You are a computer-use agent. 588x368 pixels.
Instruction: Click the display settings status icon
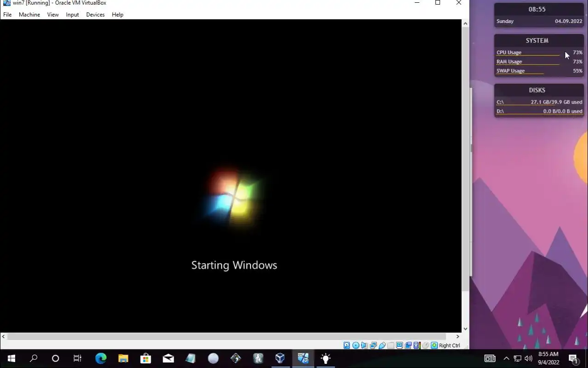(400, 345)
